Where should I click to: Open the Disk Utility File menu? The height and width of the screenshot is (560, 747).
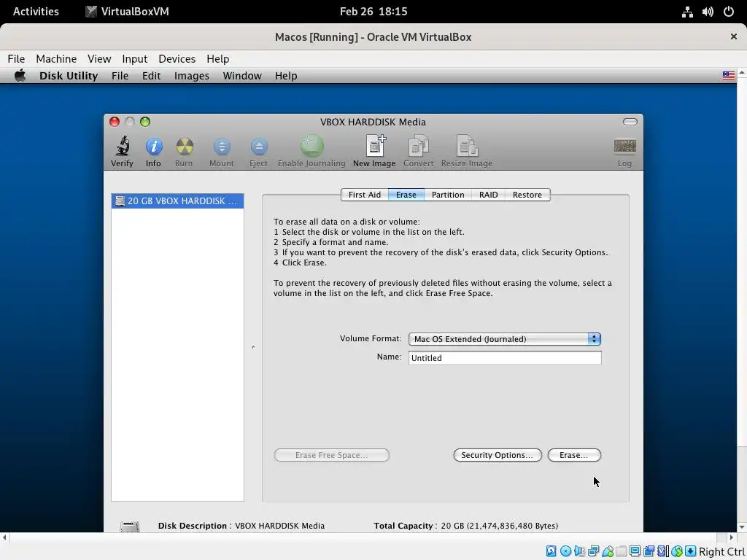coord(120,76)
